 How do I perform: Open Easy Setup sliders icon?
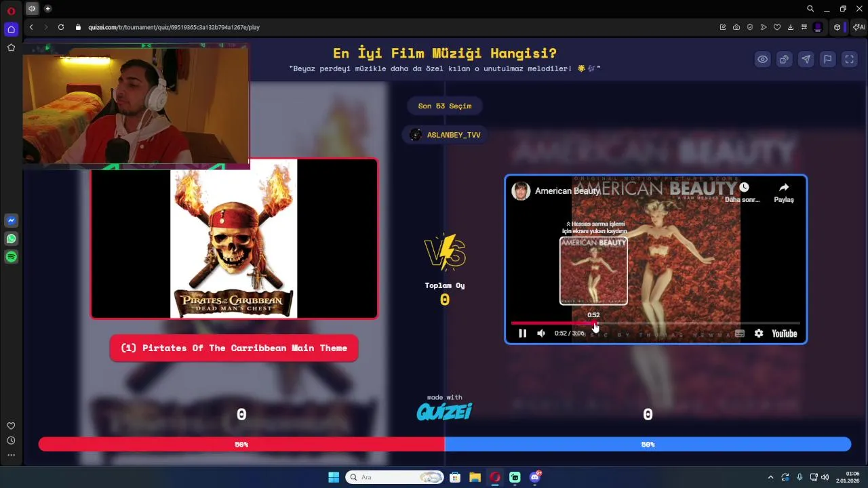[x=804, y=27]
